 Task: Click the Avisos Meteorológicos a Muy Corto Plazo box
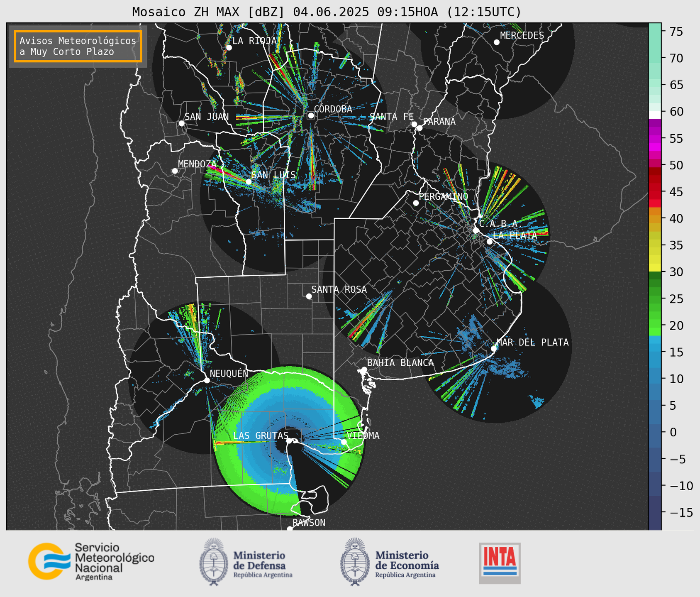point(78,46)
